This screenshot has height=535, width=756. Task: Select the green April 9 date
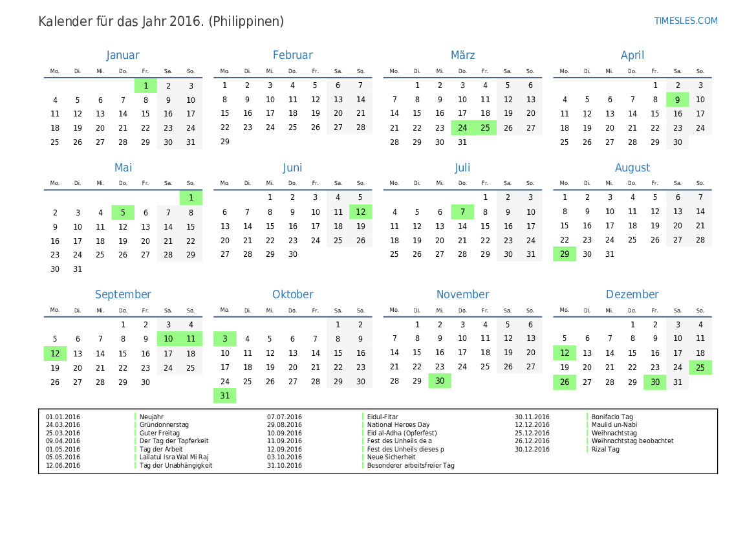click(677, 100)
